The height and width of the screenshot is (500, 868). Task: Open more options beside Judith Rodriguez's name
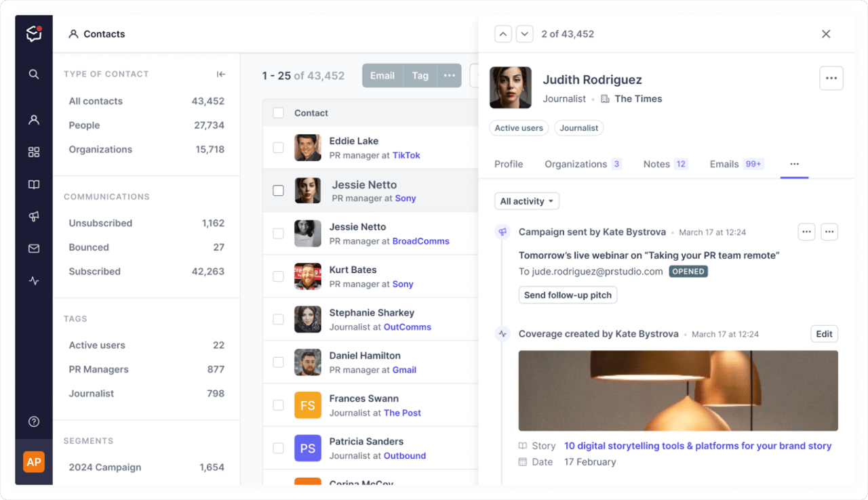(831, 79)
